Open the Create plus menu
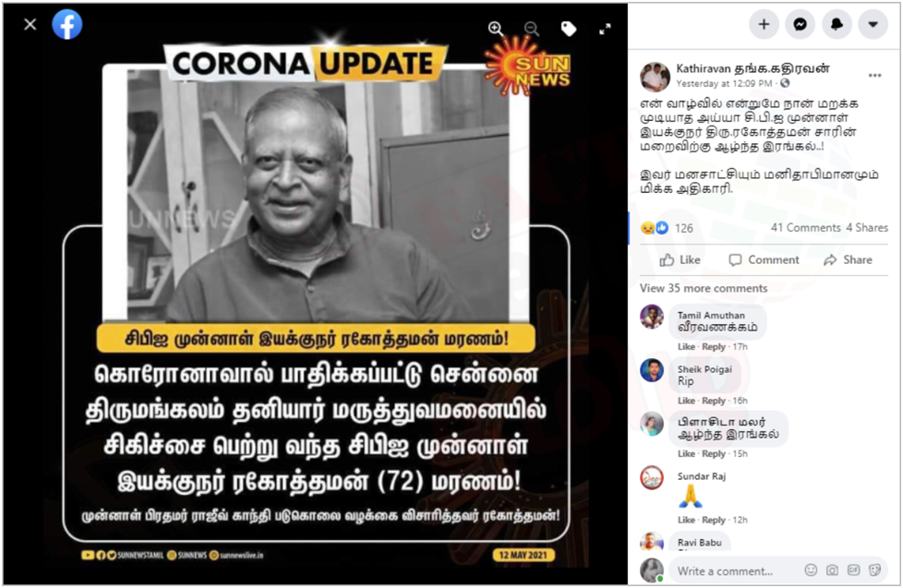Image resolution: width=903 pixels, height=588 pixels. point(764,24)
